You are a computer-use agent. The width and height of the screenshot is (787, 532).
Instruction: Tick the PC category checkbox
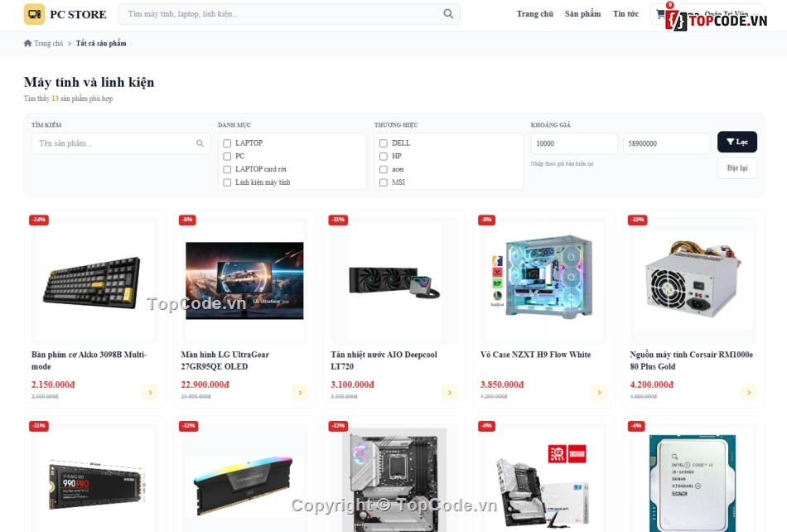coord(227,157)
